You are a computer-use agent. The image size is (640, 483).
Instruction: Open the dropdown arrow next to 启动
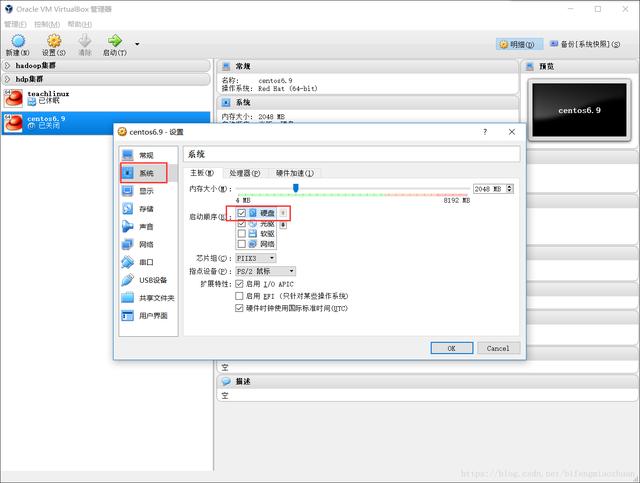(137, 44)
